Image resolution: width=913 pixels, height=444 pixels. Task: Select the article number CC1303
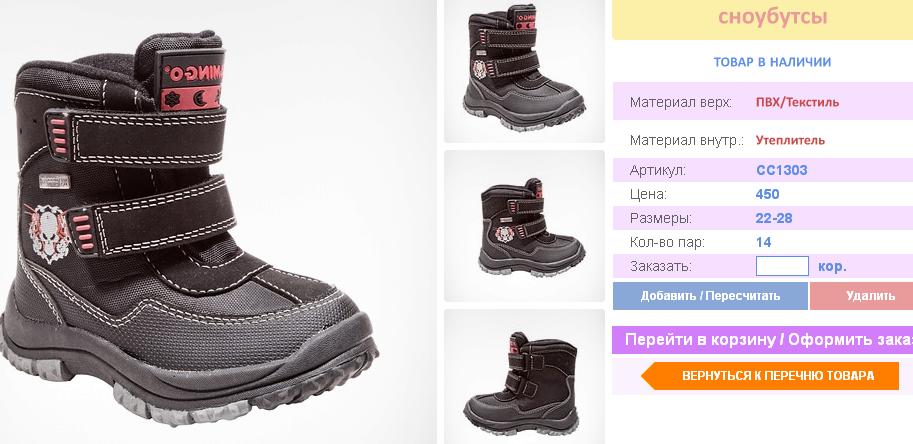(x=782, y=170)
